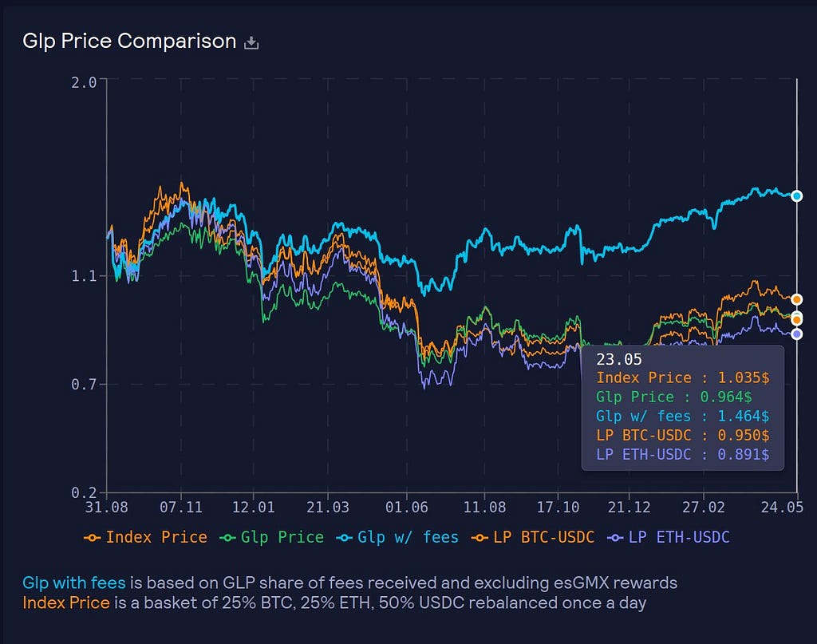817x644 pixels.
Task: Click the tooltip date '23.05'
Action: (619, 359)
